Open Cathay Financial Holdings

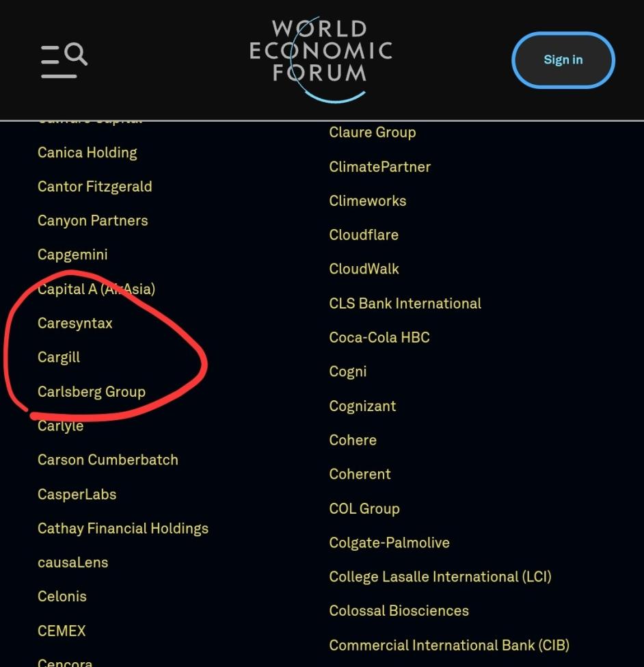click(123, 529)
